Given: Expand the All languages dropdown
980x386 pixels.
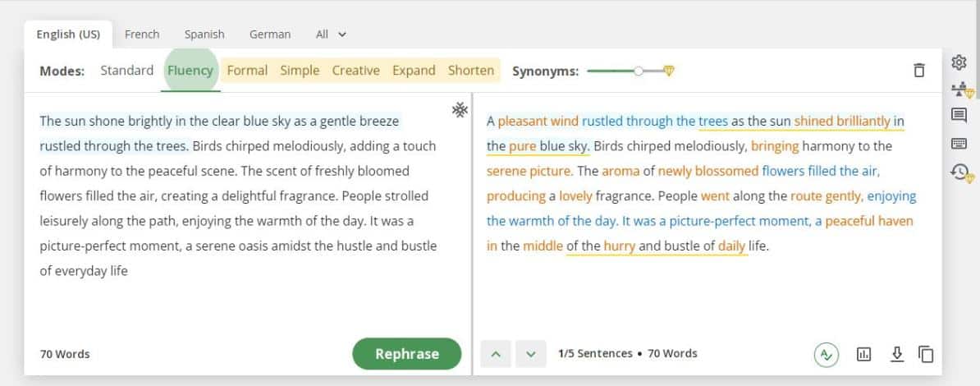Looking at the screenshot, I should click(x=331, y=34).
